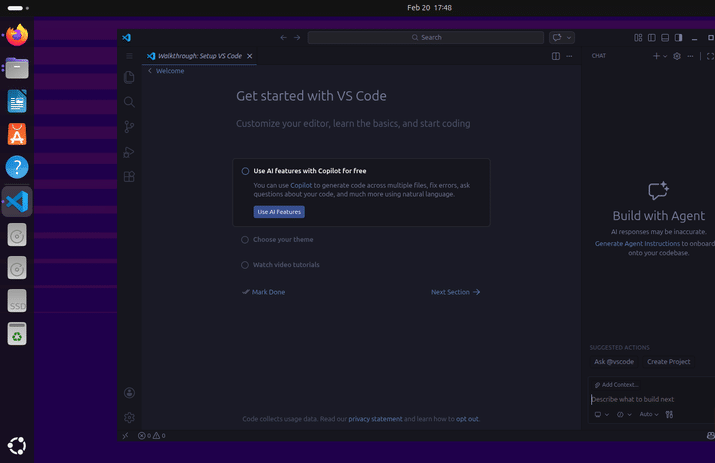Viewport: 715px width, 463px height.
Task: Open the Explorer view in activity bar
Action: click(x=129, y=77)
